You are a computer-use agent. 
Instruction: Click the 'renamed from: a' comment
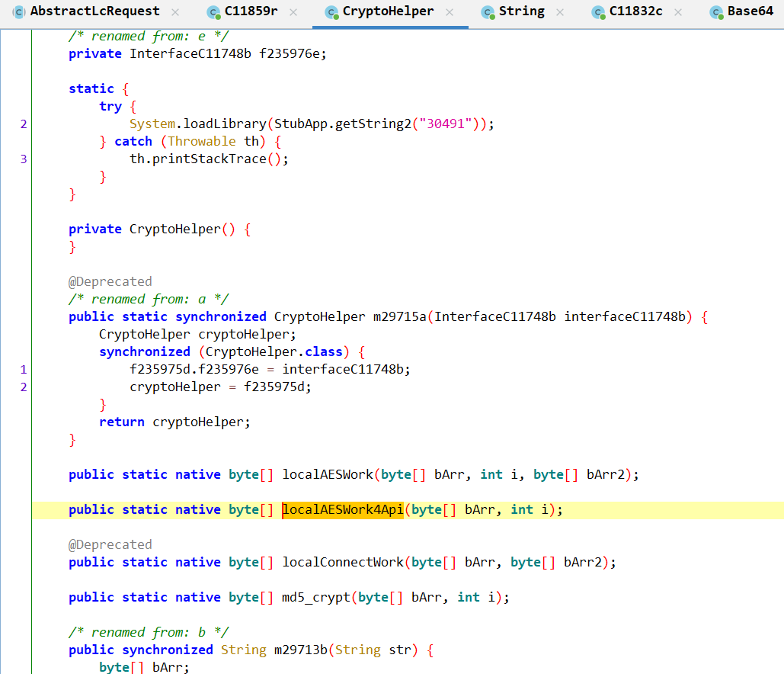[149, 299]
